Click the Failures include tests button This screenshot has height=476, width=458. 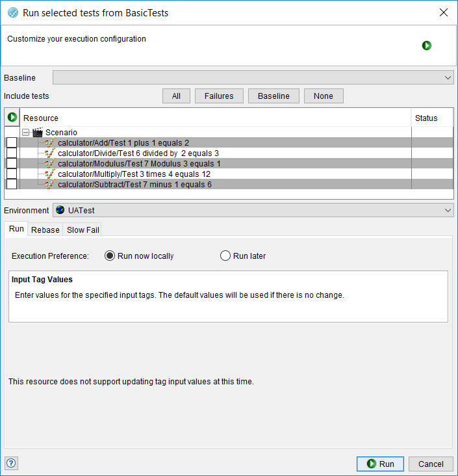pyautogui.click(x=219, y=96)
